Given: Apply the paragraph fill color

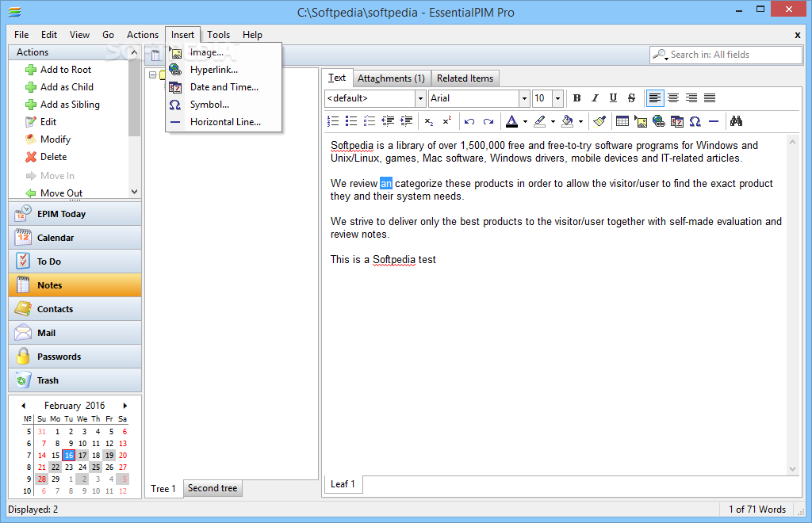Looking at the screenshot, I should (x=567, y=121).
